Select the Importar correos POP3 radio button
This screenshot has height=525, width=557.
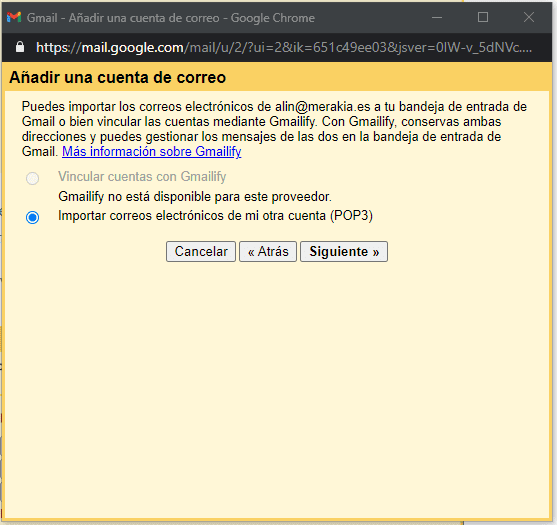tap(33, 217)
